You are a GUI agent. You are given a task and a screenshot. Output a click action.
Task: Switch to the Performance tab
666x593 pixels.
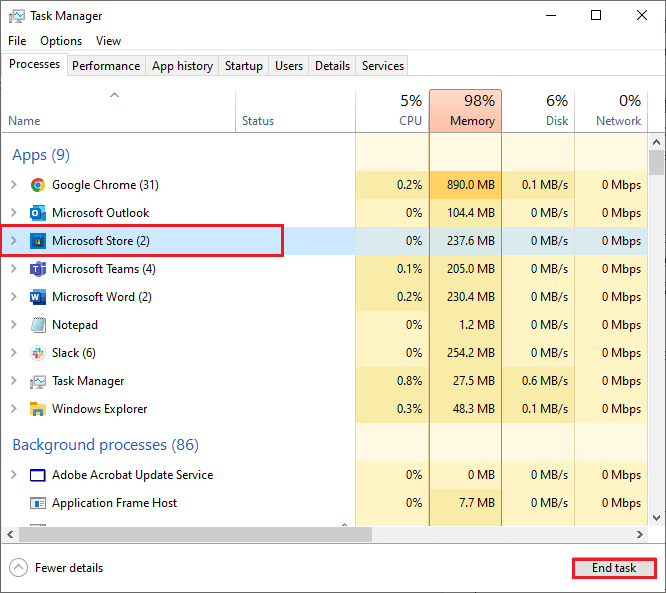[x=106, y=66]
